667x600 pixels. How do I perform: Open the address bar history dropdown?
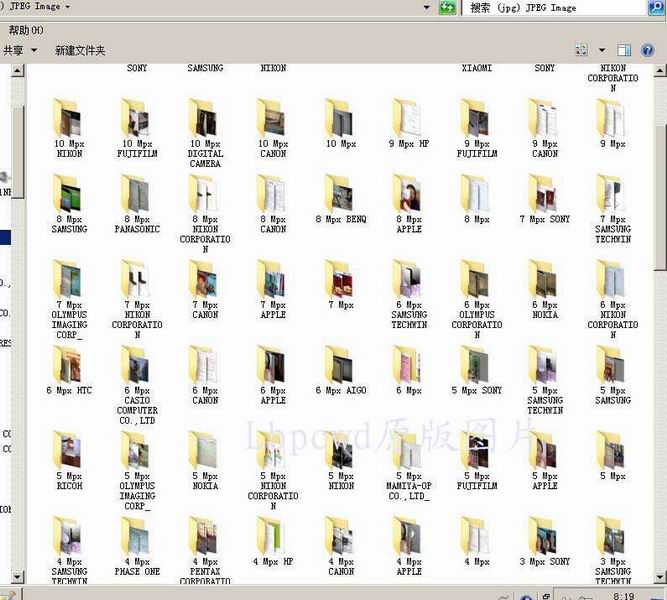(x=427, y=7)
